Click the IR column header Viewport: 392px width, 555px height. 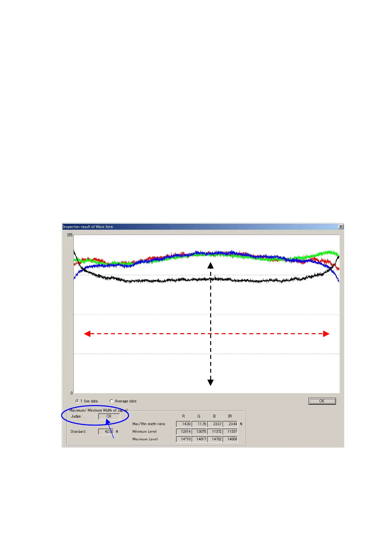[x=230, y=416]
